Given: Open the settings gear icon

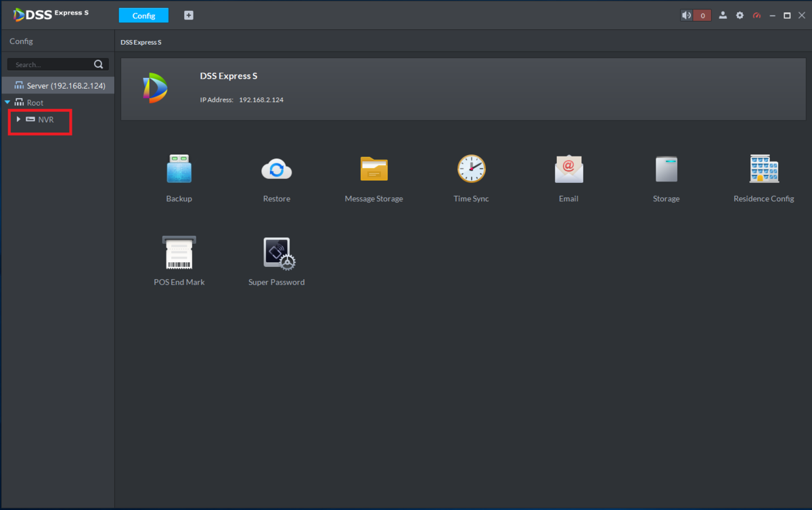Looking at the screenshot, I should 740,15.
